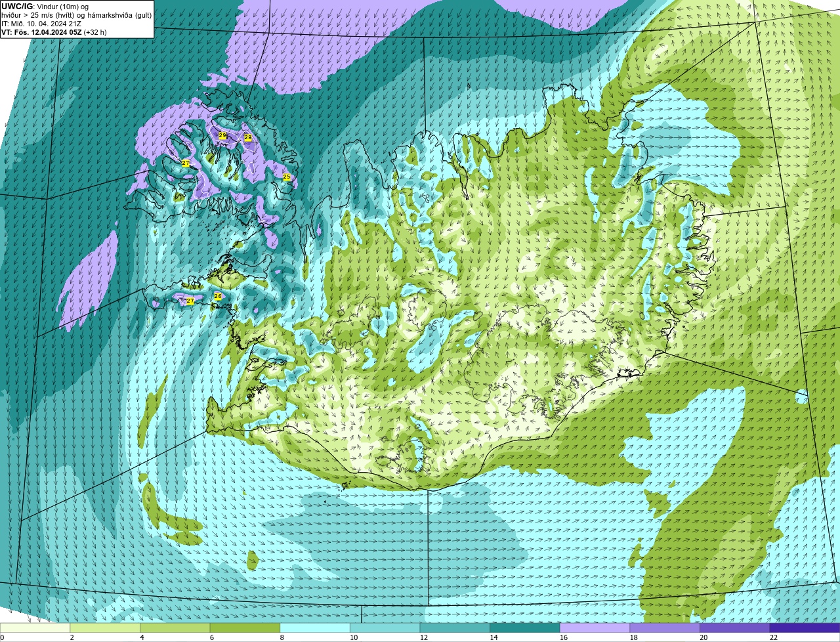Screen dimensions: 840x642
Task: Select the '14' tick on the colour scale
Action: [493, 637]
